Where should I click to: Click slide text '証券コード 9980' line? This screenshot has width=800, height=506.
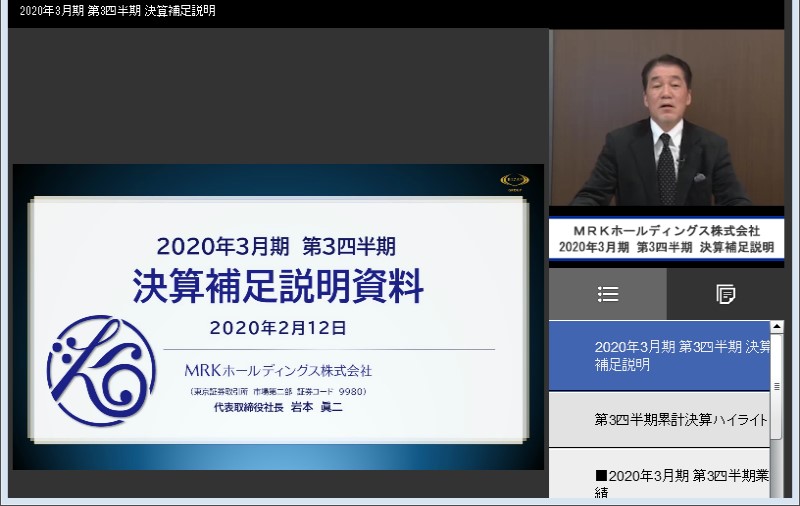(278, 392)
